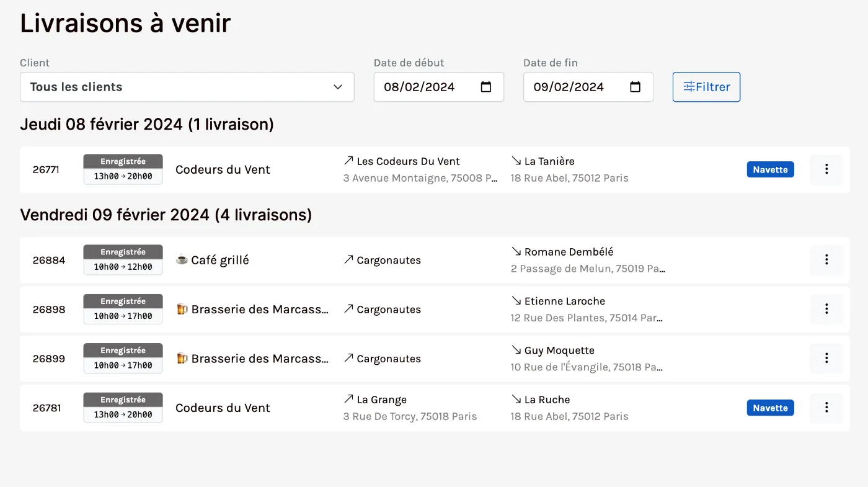Open the calendar picker for Date de fin
Image resolution: width=868 pixels, height=487 pixels.
(x=635, y=87)
